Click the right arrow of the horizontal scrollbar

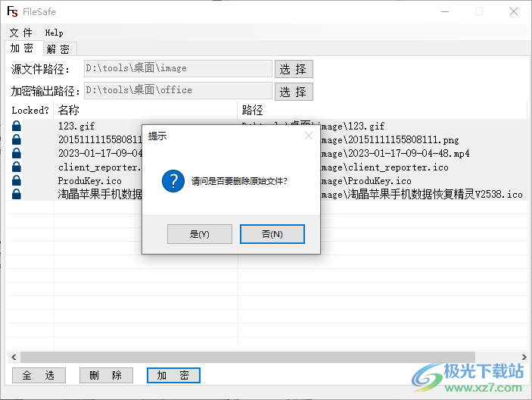(524, 358)
